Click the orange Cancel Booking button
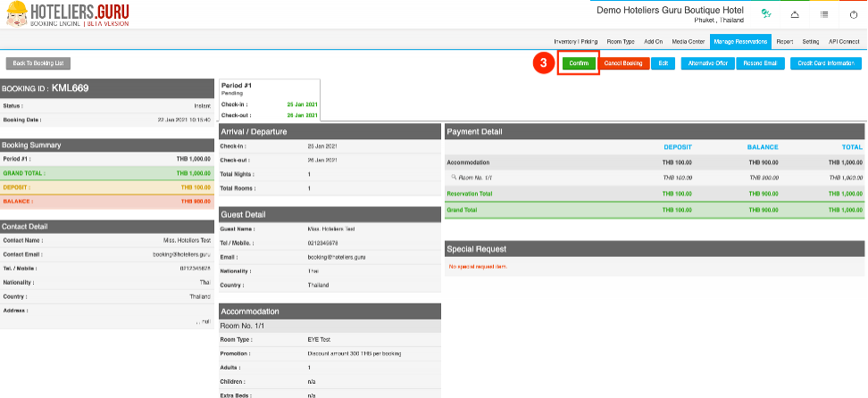 pyautogui.click(x=622, y=63)
